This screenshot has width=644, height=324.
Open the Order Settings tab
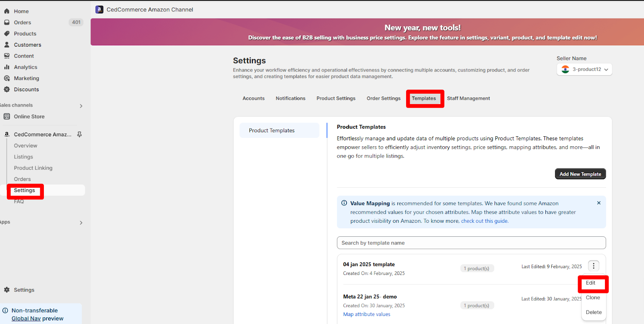384,98
